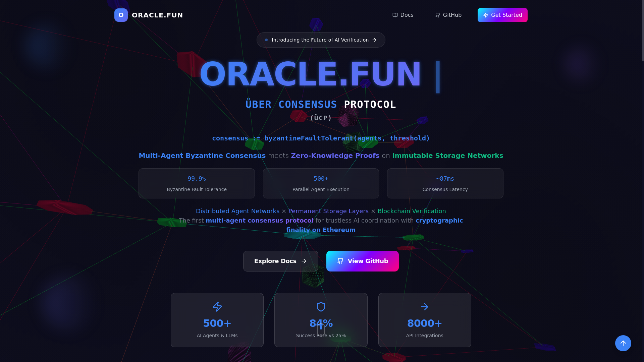Viewport: 644px width, 362px height.
Task: Click the lightning bolt icon above 500+
Action: (217, 307)
